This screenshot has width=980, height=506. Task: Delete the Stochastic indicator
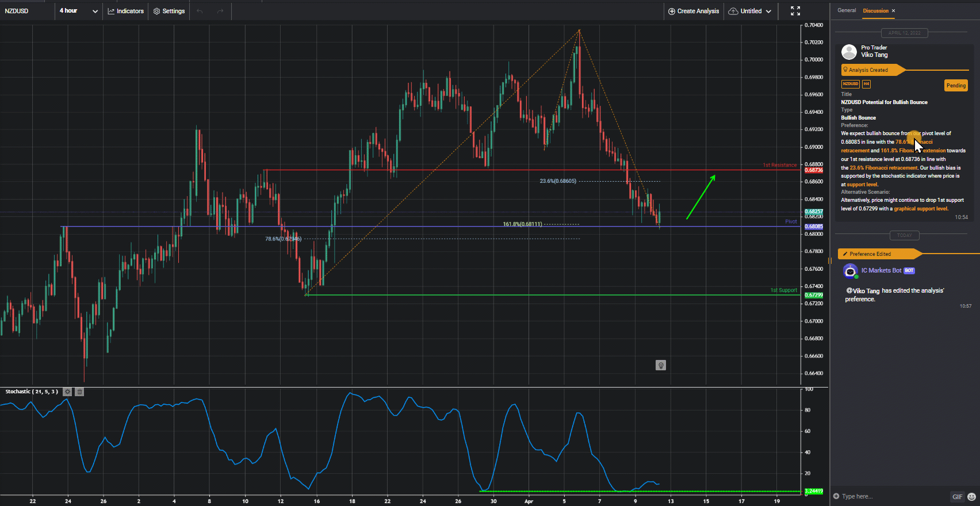point(80,392)
